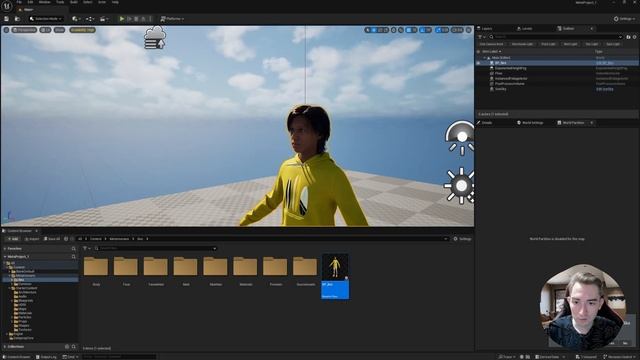640x360 pixels.
Task: Toggle visibility eye of selected BP actor
Action: tap(478, 63)
